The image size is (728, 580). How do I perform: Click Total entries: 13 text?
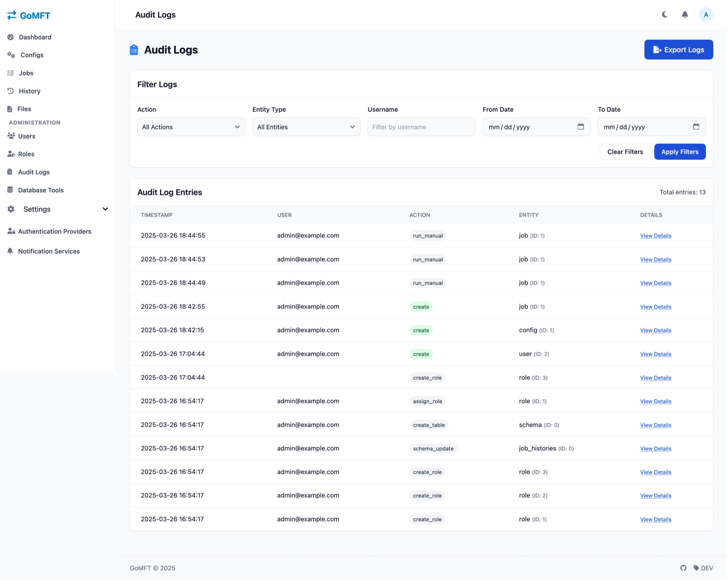click(682, 192)
